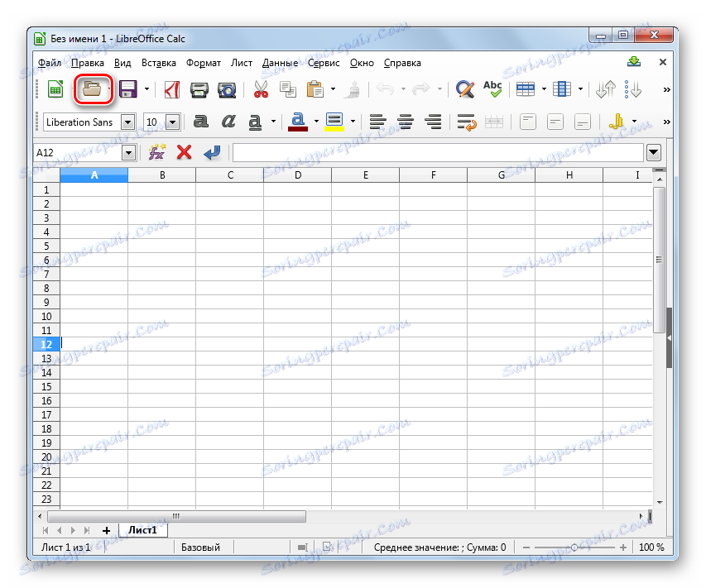Image resolution: width=706 pixels, height=588 pixels.
Task: Merge and center cells
Action: [494, 122]
